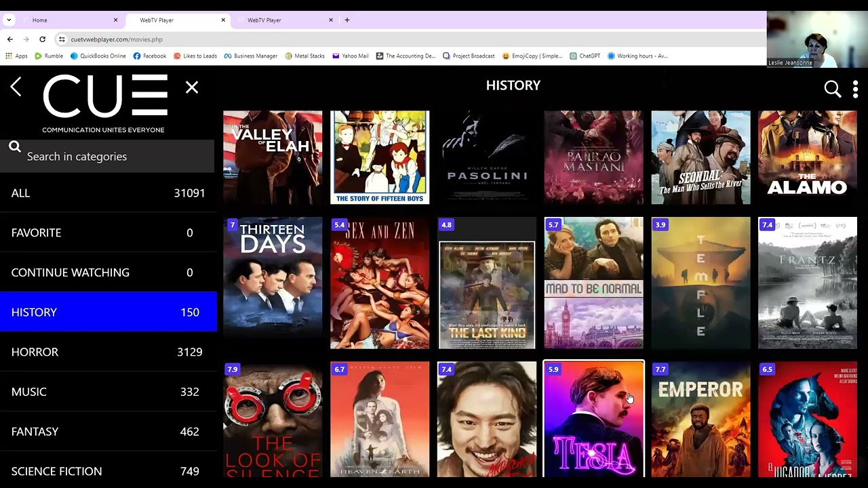Open the Metal Stacks bookmark
868x488 pixels.
click(x=305, y=56)
